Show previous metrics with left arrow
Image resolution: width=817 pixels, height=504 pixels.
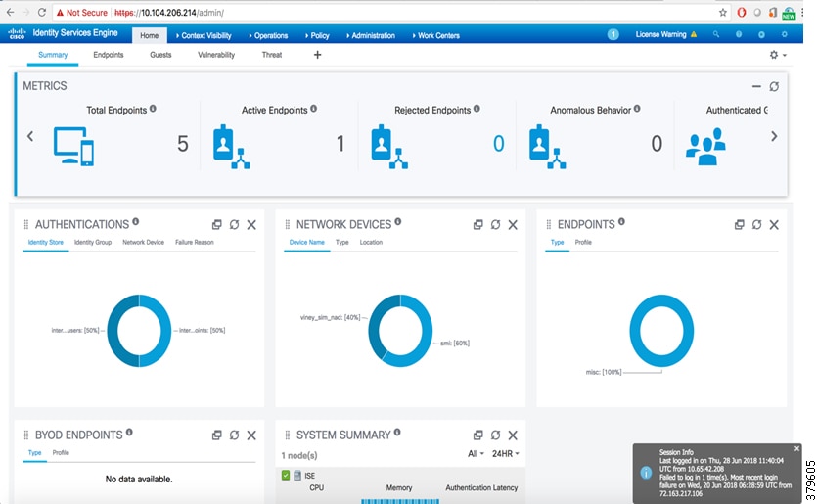pyautogui.click(x=30, y=136)
